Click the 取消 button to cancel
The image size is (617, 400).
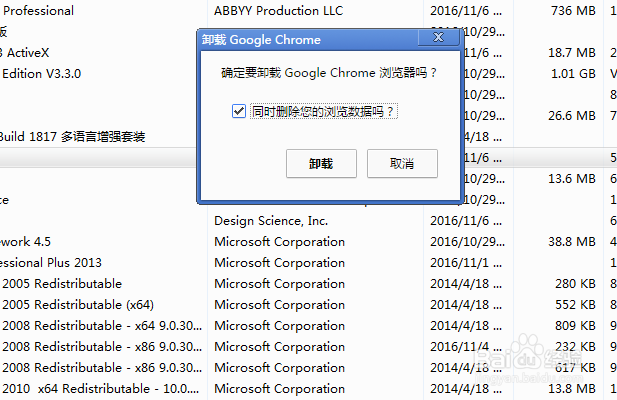(402, 163)
